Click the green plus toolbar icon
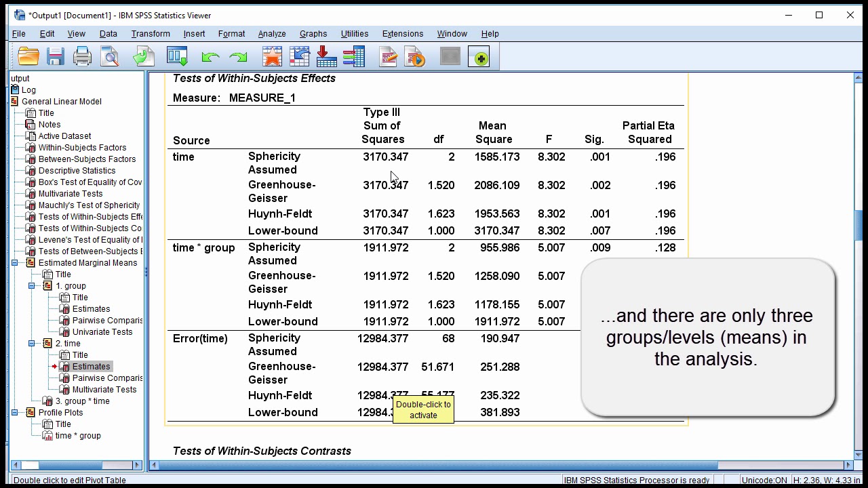 pyautogui.click(x=479, y=58)
